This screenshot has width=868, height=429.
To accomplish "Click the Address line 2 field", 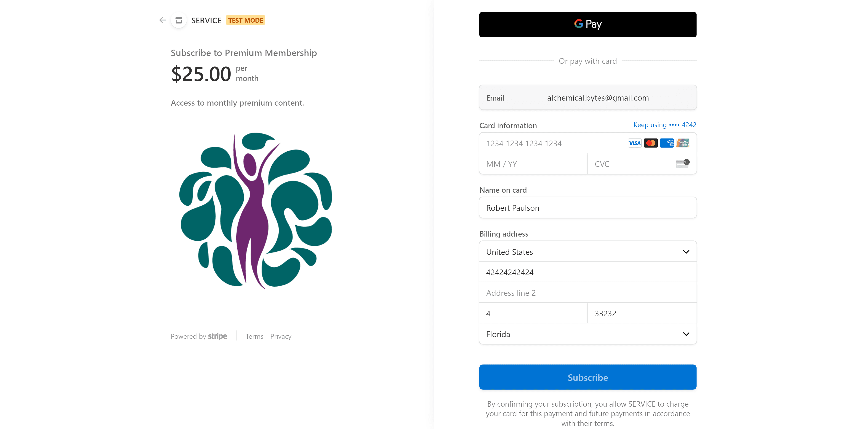I will 587,293.
